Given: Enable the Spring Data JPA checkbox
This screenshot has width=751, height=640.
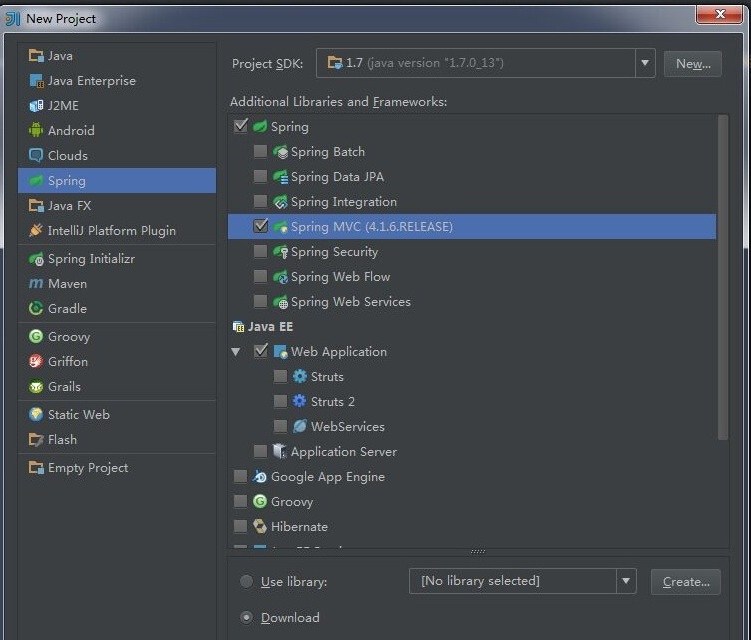Looking at the screenshot, I should pyautogui.click(x=260, y=176).
